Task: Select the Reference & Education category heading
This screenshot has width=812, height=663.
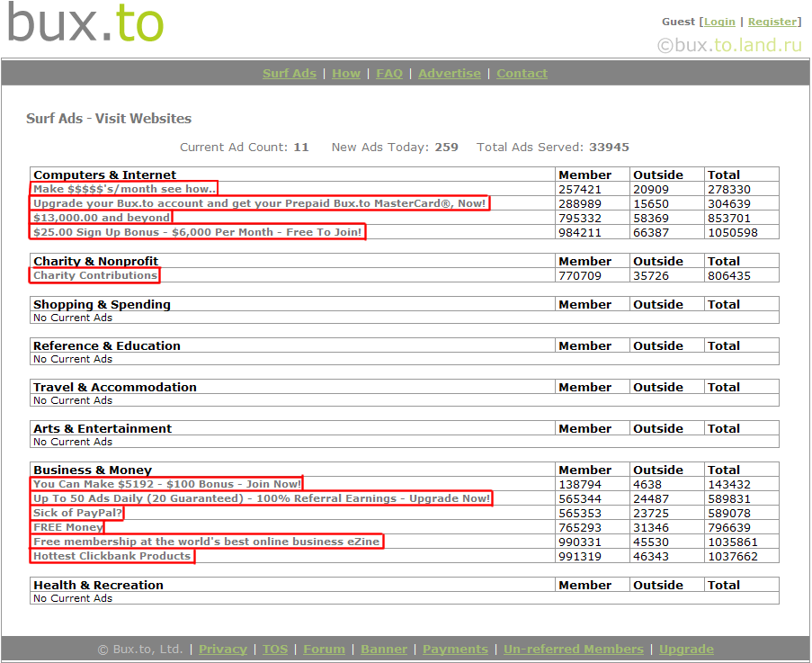Action: click(x=107, y=345)
